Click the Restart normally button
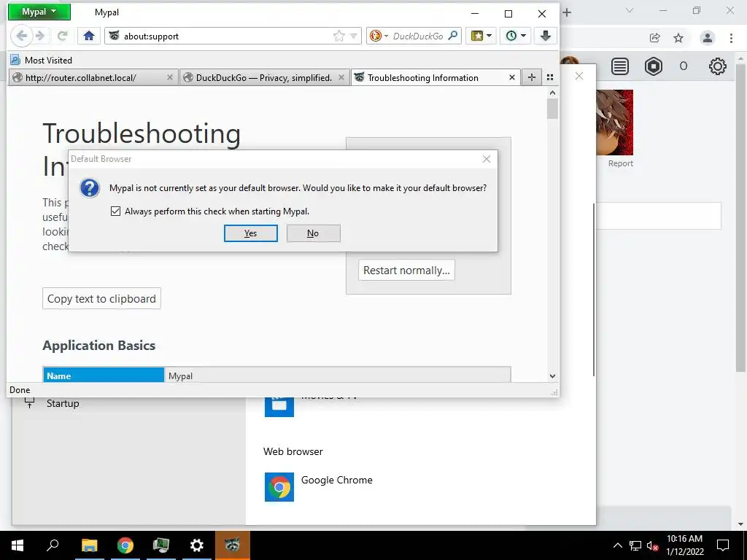The image size is (747, 560). pos(406,270)
